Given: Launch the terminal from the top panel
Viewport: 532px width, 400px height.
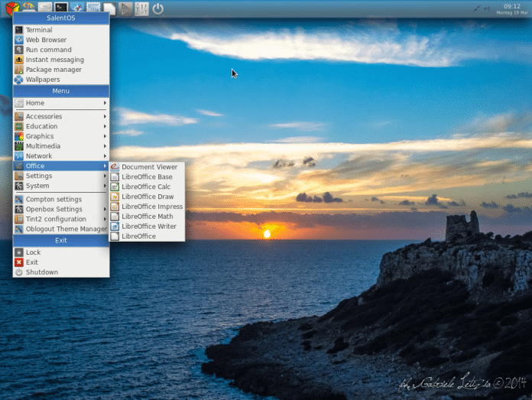Looking at the screenshot, I should [x=61, y=8].
